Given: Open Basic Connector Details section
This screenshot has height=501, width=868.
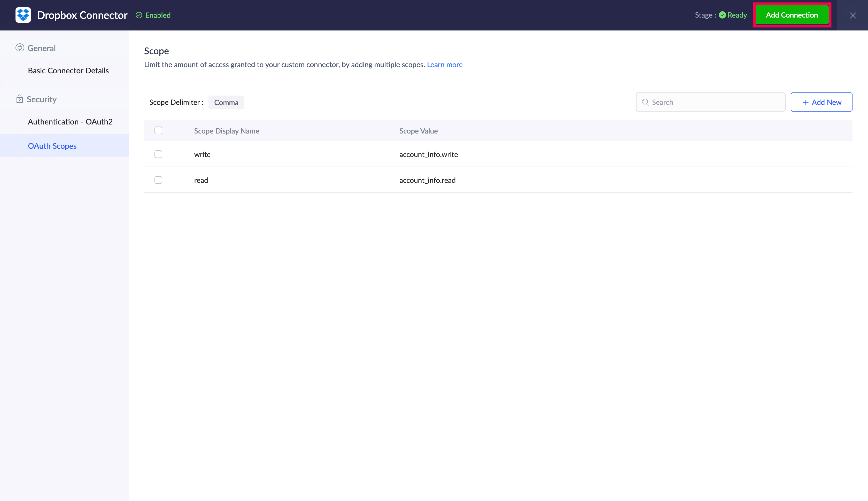Looking at the screenshot, I should click(x=68, y=71).
